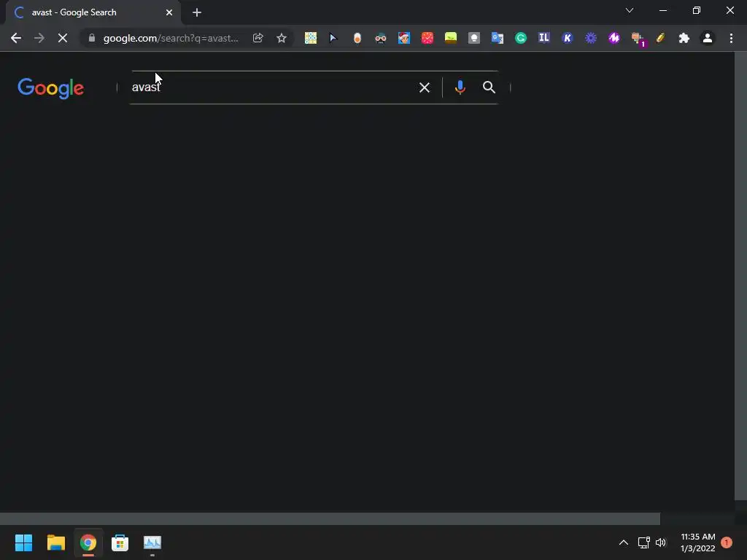Open the Extensions puzzle piece menu

684,38
